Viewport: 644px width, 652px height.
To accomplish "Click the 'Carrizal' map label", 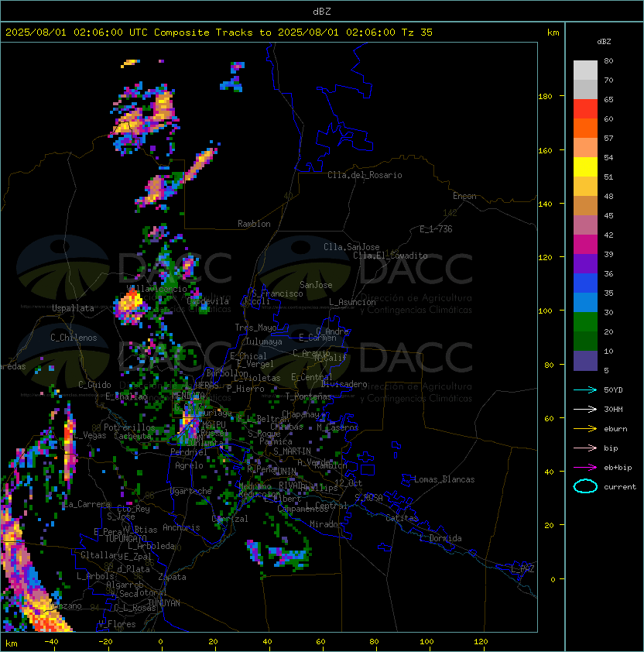I will pos(230,519).
